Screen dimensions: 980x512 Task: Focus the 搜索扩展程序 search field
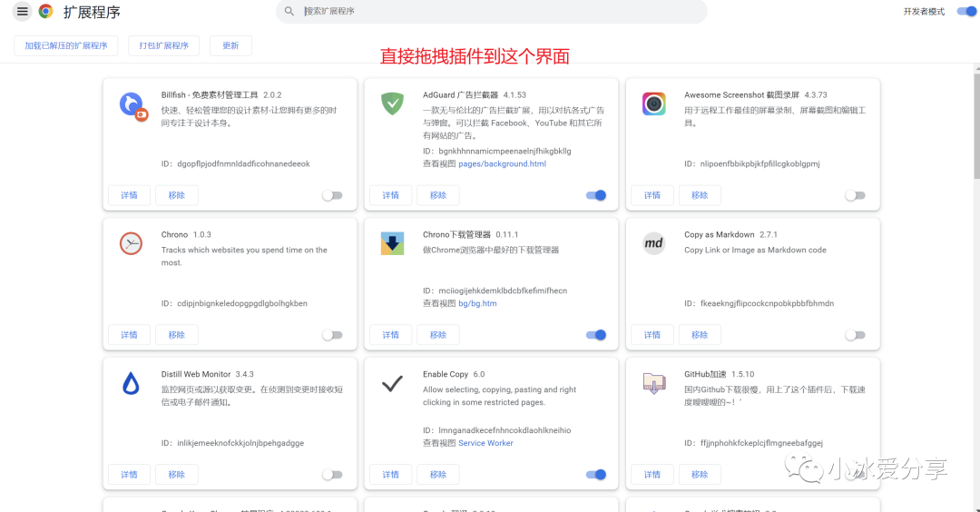[491, 11]
